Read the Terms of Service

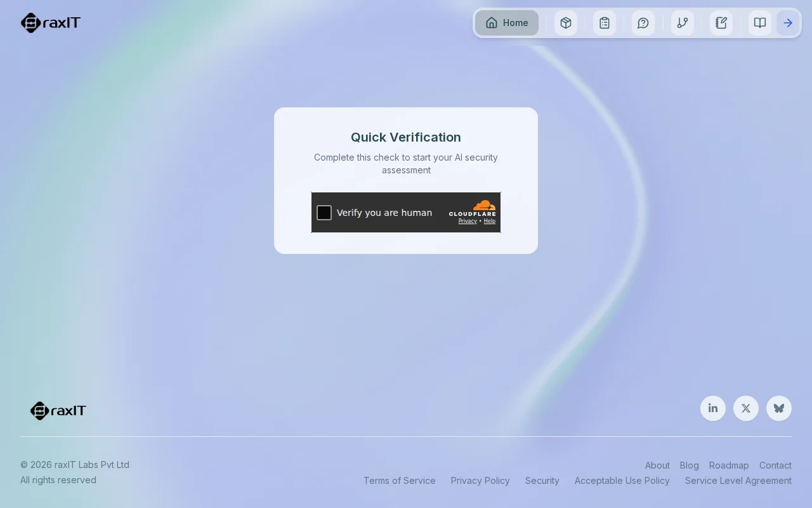(x=400, y=481)
